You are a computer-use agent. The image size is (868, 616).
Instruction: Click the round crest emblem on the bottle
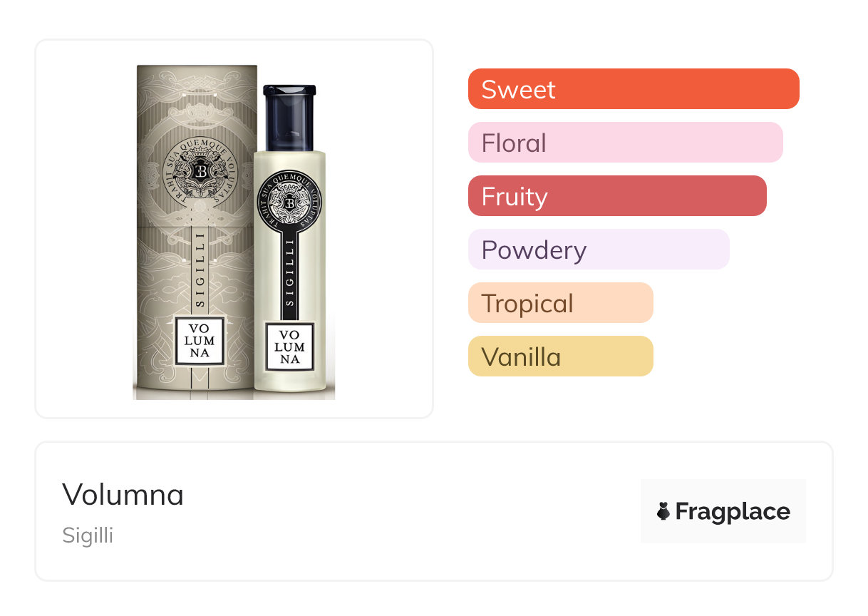pos(289,202)
